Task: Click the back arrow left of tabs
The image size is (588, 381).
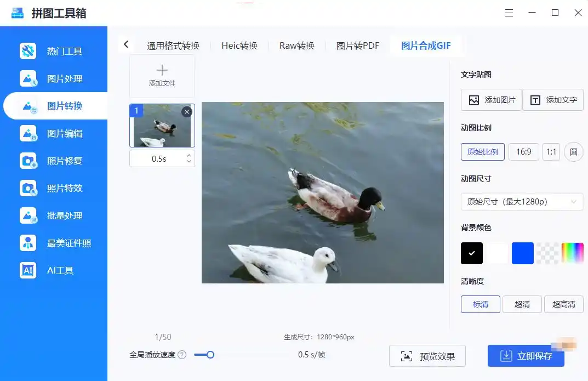Action: pyautogui.click(x=126, y=45)
